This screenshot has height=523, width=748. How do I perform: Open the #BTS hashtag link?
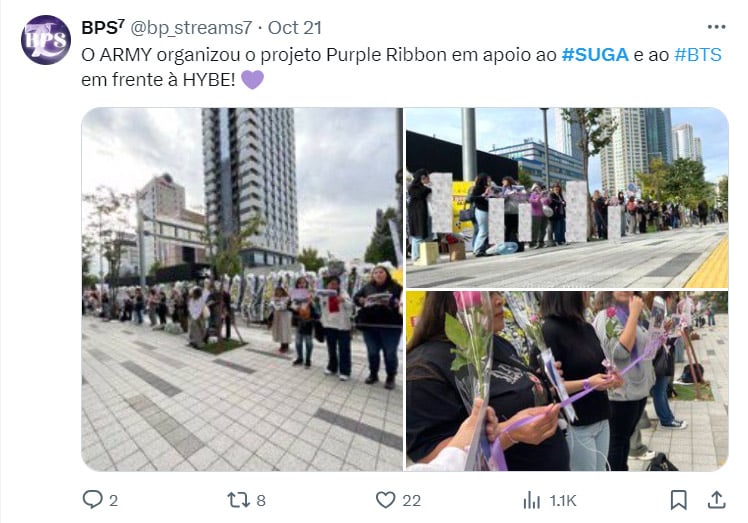click(697, 55)
